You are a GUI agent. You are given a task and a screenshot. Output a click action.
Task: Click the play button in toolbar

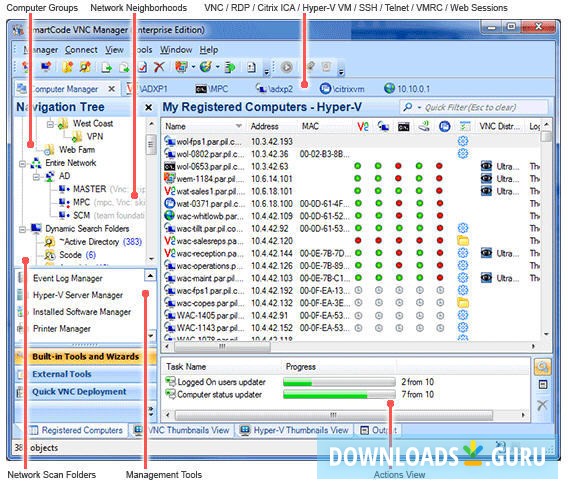(x=286, y=67)
